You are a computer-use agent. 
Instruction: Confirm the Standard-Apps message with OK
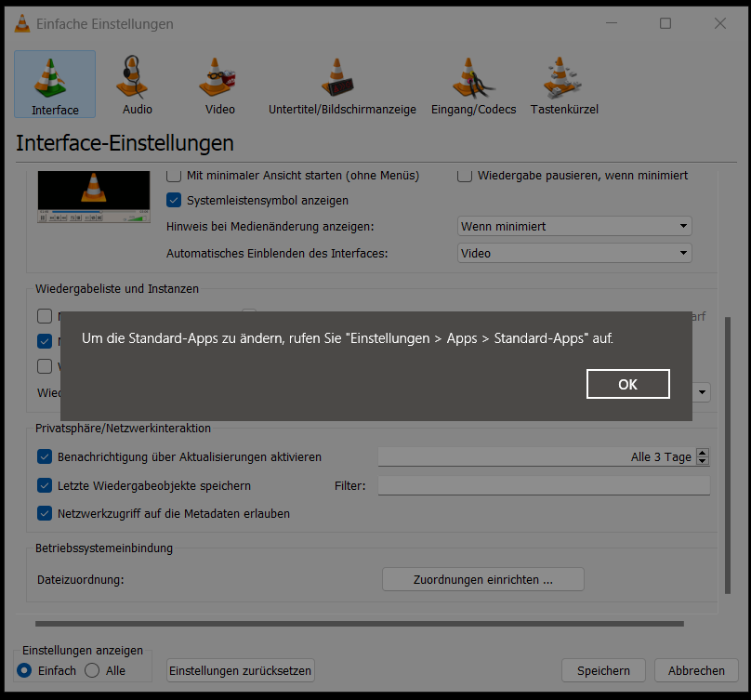(x=628, y=384)
